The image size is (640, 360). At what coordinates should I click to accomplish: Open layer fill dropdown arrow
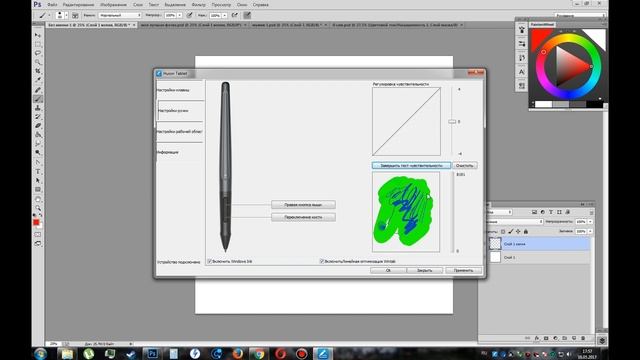[590, 231]
